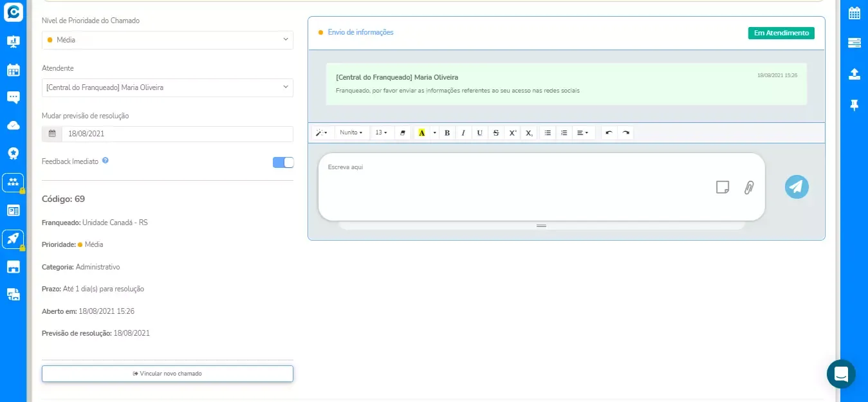The height and width of the screenshot is (402, 868).
Task: Open the chat messages icon in left sidebar
Action: [x=13, y=97]
